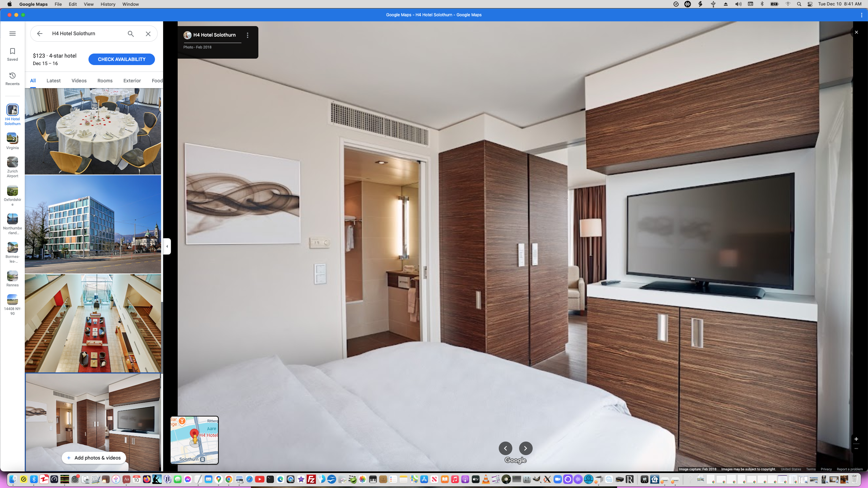The width and height of the screenshot is (868, 488).
Task: Open the navigation hamburger menu
Action: pos(13,33)
